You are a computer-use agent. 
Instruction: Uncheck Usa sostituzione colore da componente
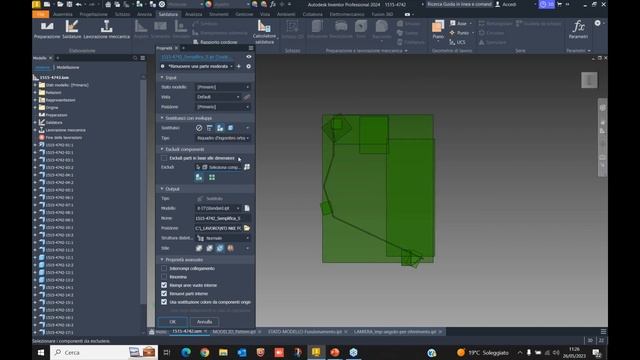(164, 302)
